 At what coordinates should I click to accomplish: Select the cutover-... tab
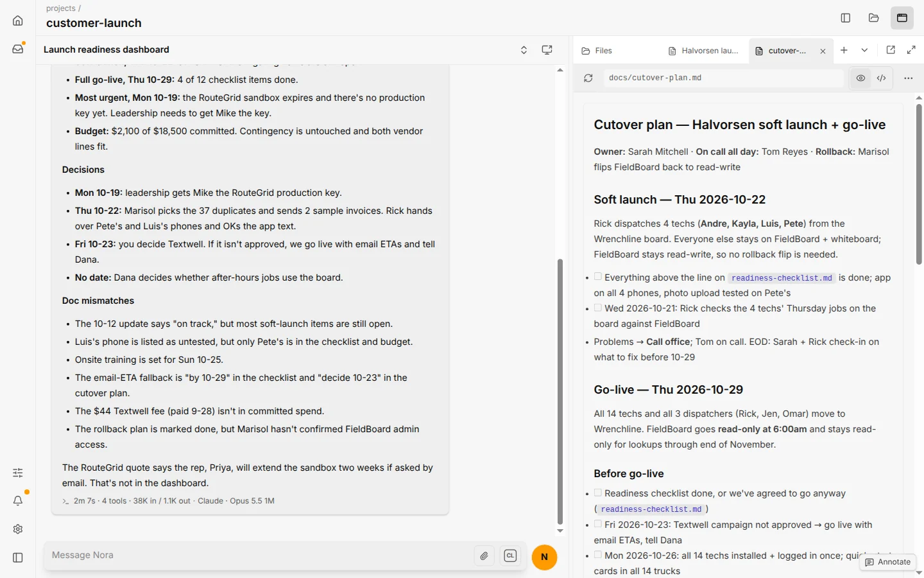(782, 51)
